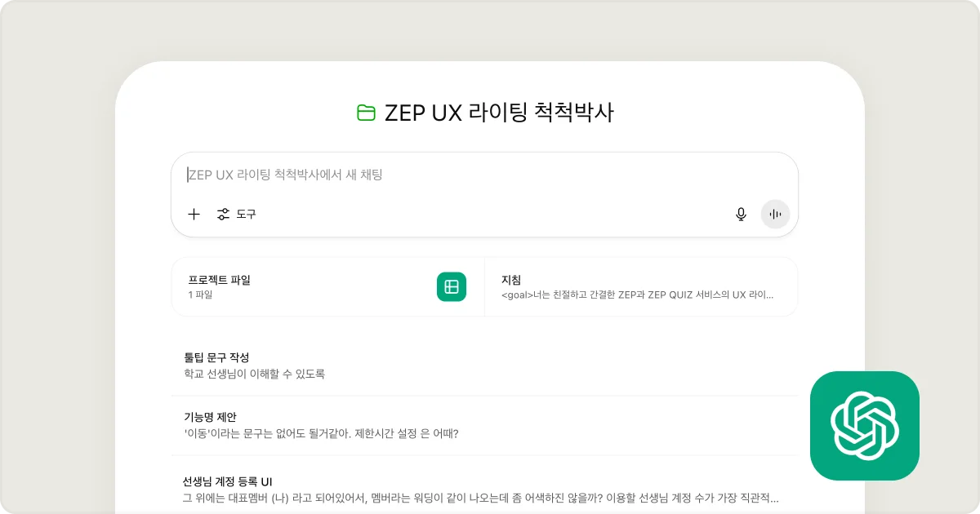Click the 1 파일 file count label
The image size is (980, 514).
198,295
